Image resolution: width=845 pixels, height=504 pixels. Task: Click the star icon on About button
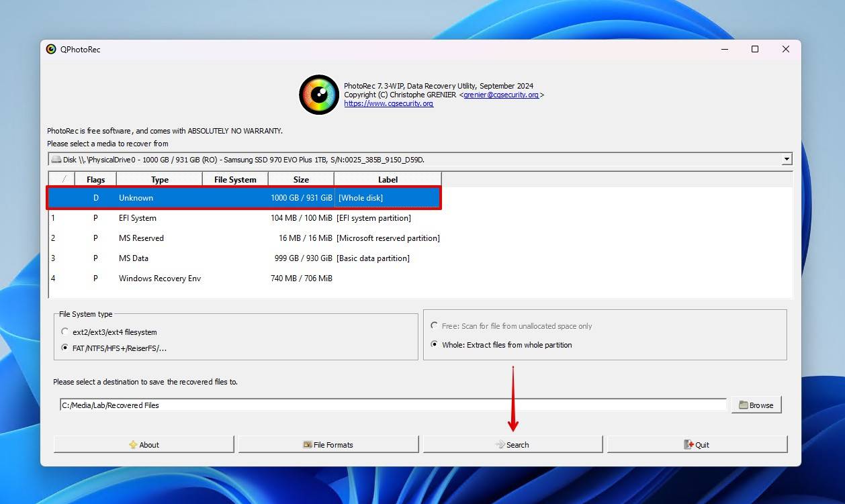(x=133, y=444)
